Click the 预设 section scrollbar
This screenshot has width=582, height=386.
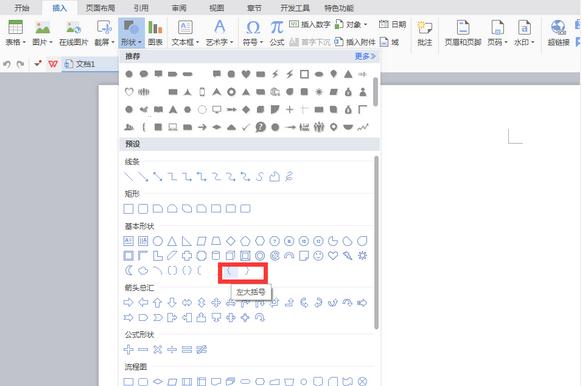376,242
